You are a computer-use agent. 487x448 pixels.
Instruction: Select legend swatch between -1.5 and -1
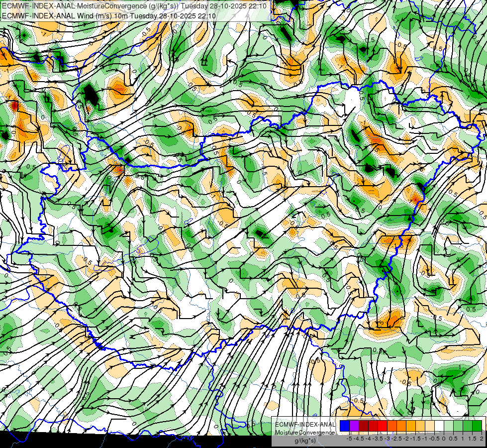coord(420,426)
